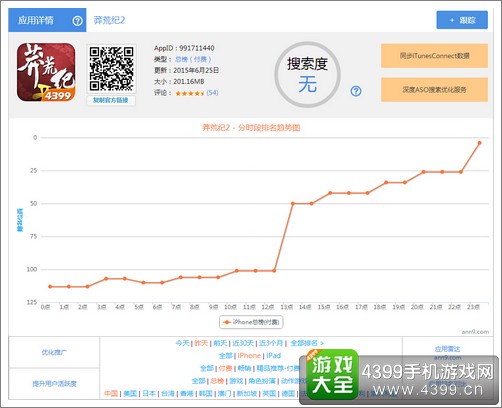The height and width of the screenshot is (408, 502).
Task: Select the 美国 country filter
Action: tap(130, 393)
